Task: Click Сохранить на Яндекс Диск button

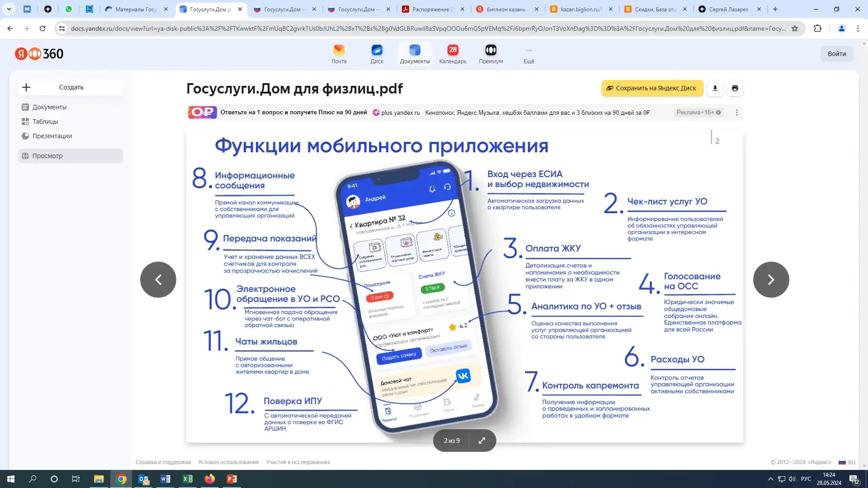Action: coord(652,88)
